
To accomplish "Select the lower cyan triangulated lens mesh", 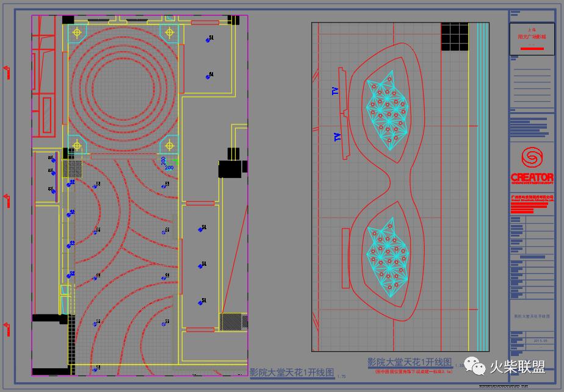I will [388, 257].
